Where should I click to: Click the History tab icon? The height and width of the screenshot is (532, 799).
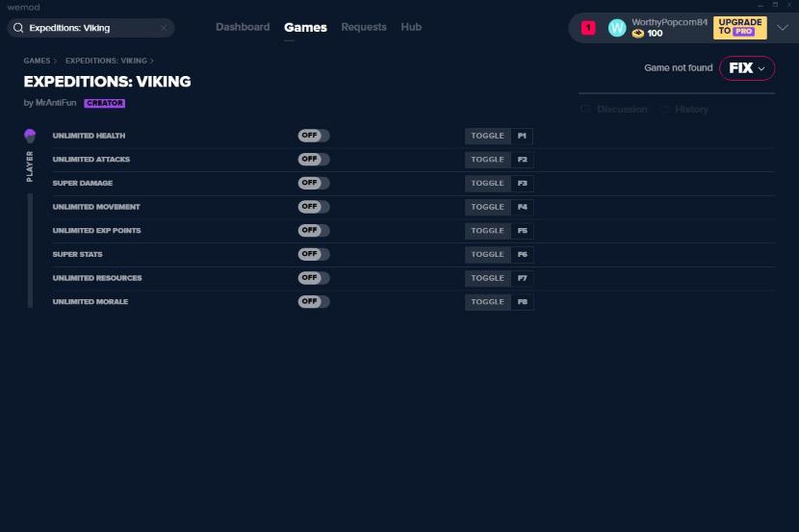(x=664, y=109)
